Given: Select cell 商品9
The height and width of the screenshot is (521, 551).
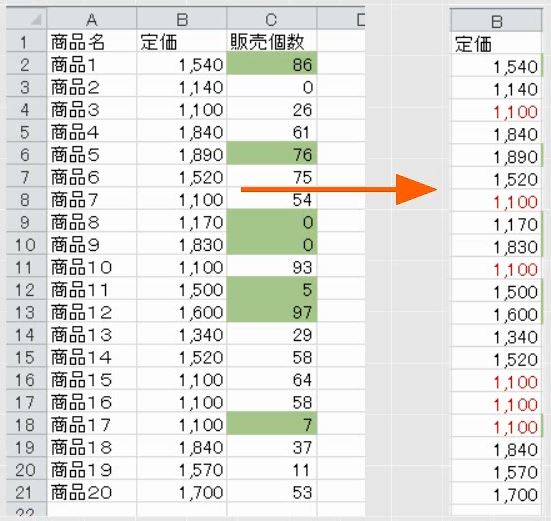Looking at the screenshot, I should 91,244.
